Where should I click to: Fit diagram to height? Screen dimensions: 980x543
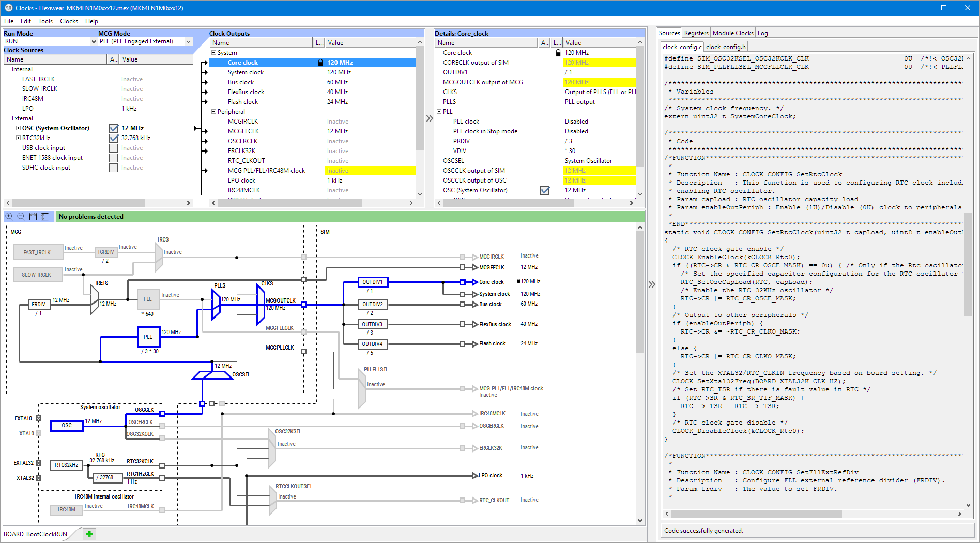click(x=45, y=217)
